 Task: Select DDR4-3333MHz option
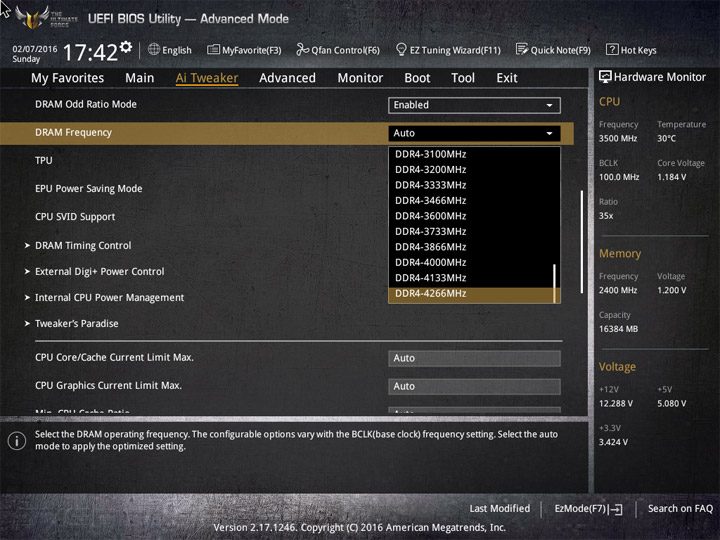(474, 185)
